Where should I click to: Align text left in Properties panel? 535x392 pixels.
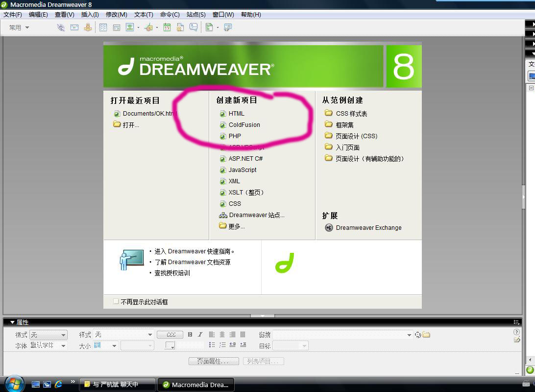click(212, 335)
